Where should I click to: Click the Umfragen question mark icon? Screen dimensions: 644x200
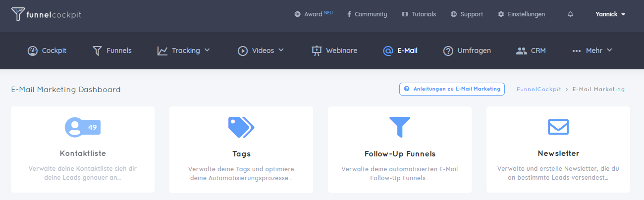pyautogui.click(x=448, y=50)
